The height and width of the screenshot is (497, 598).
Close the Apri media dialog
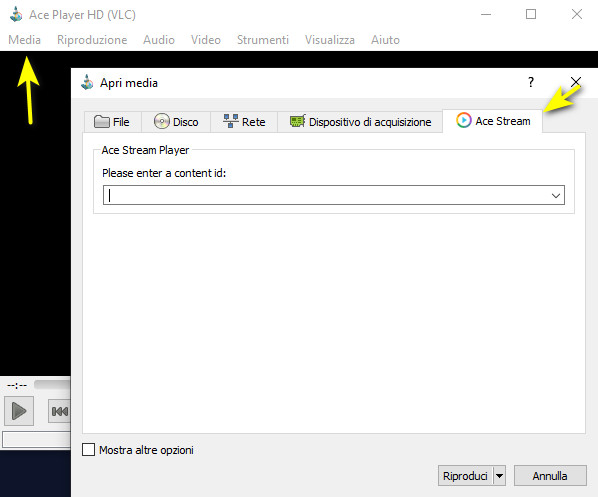tap(575, 82)
